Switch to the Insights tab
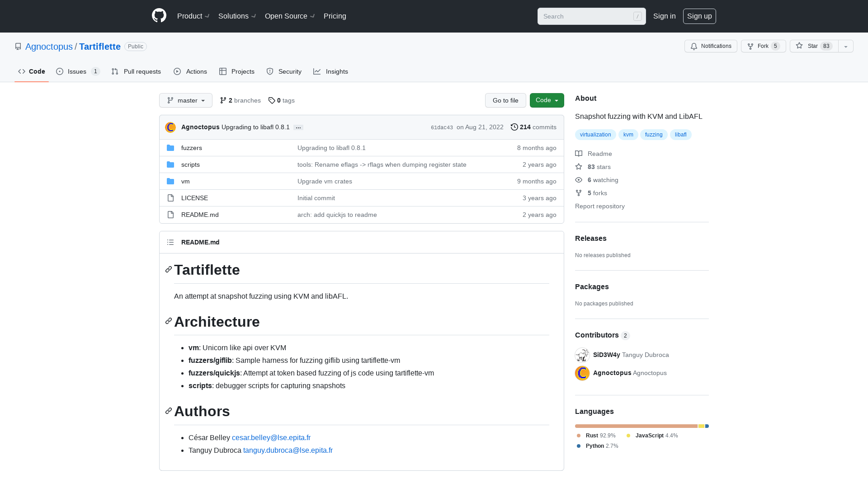 (x=331, y=71)
